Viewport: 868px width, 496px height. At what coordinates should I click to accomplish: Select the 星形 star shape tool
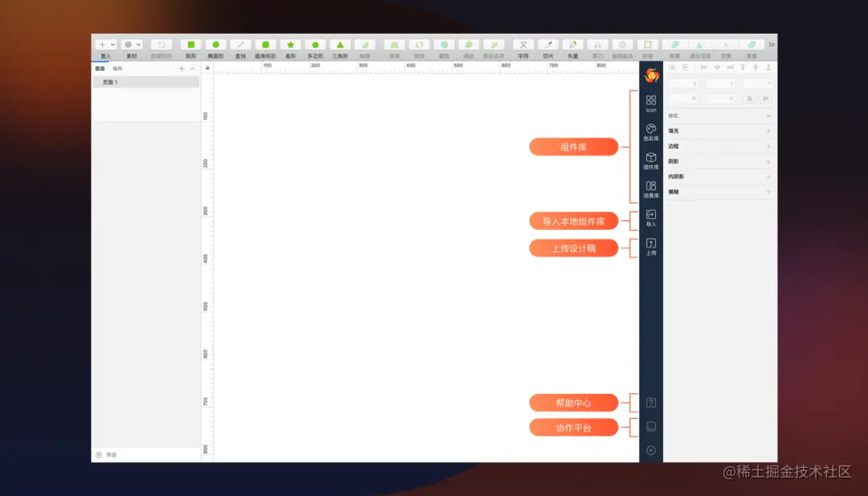[x=290, y=45]
